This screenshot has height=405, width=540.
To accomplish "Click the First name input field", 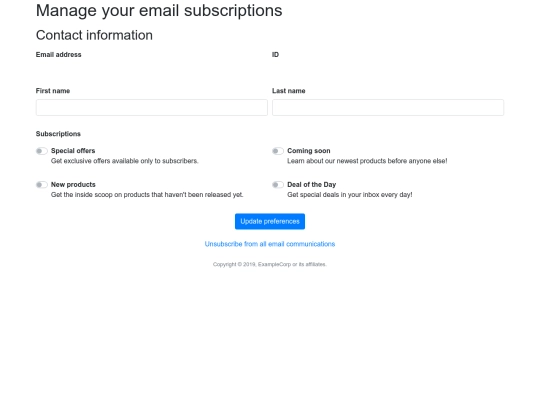I will [x=152, y=107].
